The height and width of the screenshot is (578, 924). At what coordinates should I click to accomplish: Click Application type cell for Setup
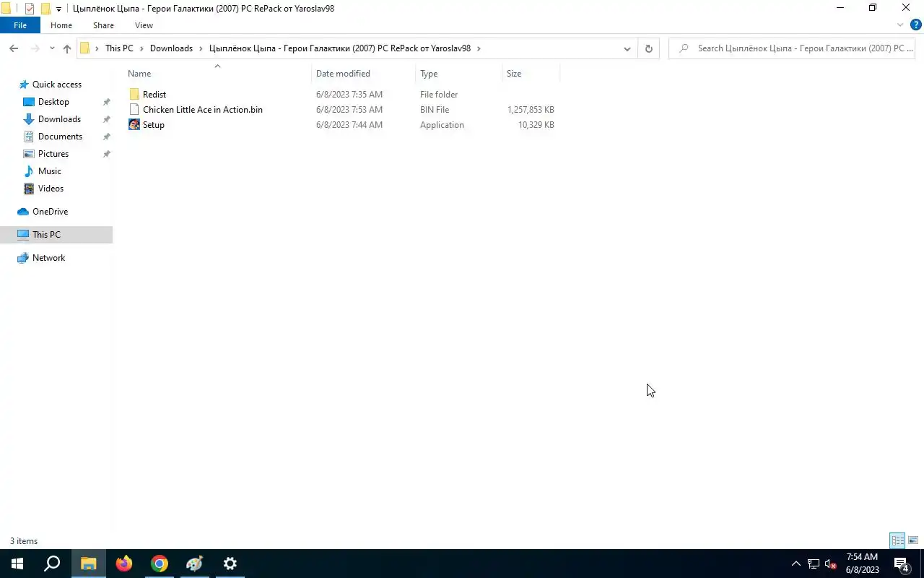[x=442, y=125]
